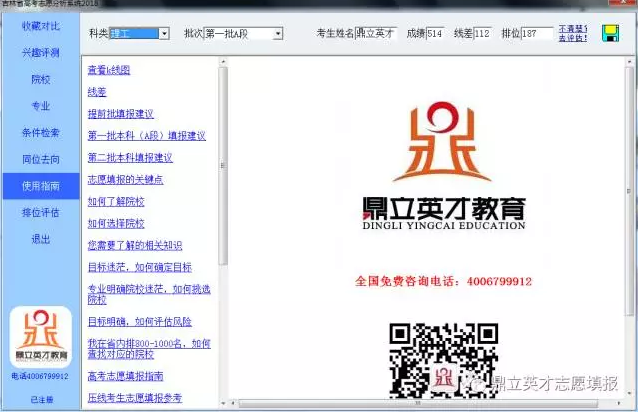Click content pane scroll-up arrow
Screen dimensions: 638x412
click(630, 62)
